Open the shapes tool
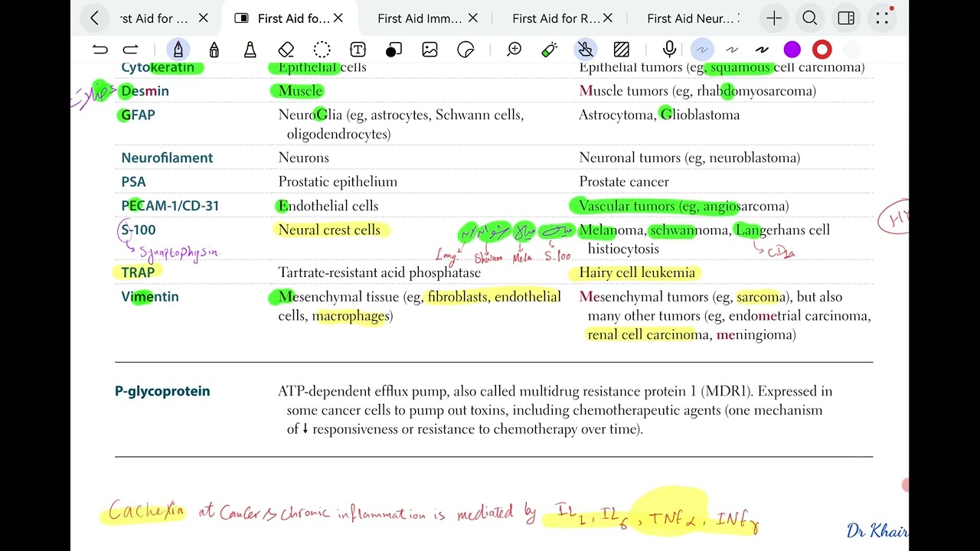 (x=394, y=50)
